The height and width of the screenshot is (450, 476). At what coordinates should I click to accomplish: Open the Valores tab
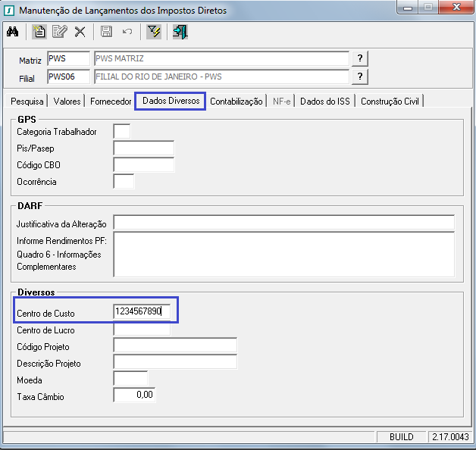pos(67,102)
